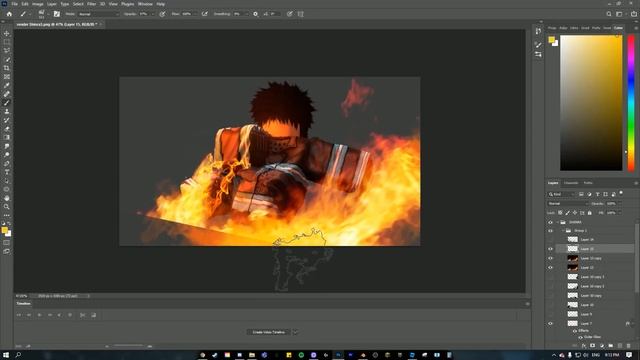Collapse the SHINRA group arrow
Viewport: 640px width, 360px height.
click(557, 222)
